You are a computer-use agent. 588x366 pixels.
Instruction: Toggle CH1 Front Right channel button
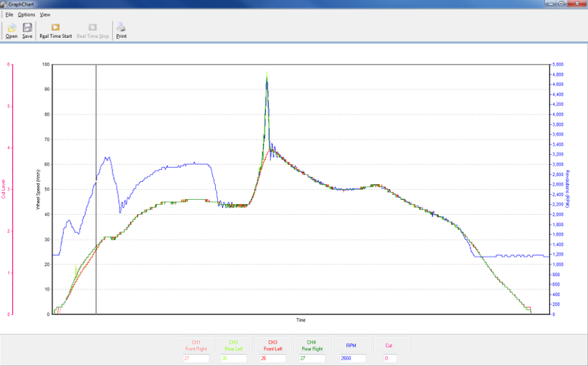point(196,345)
